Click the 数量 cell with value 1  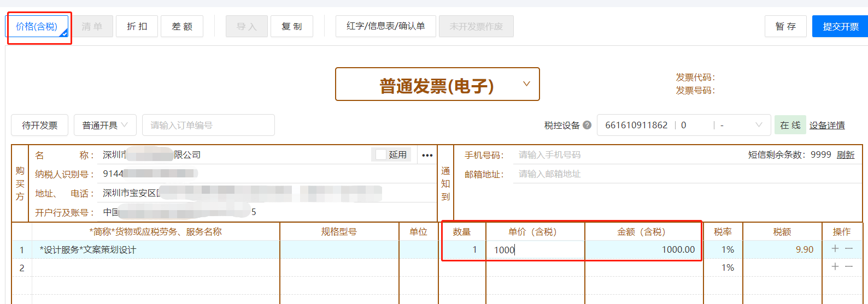click(464, 249)
